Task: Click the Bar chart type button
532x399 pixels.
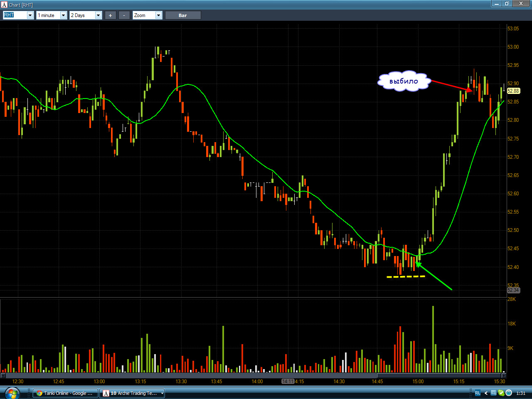Action: click(183, 15)
